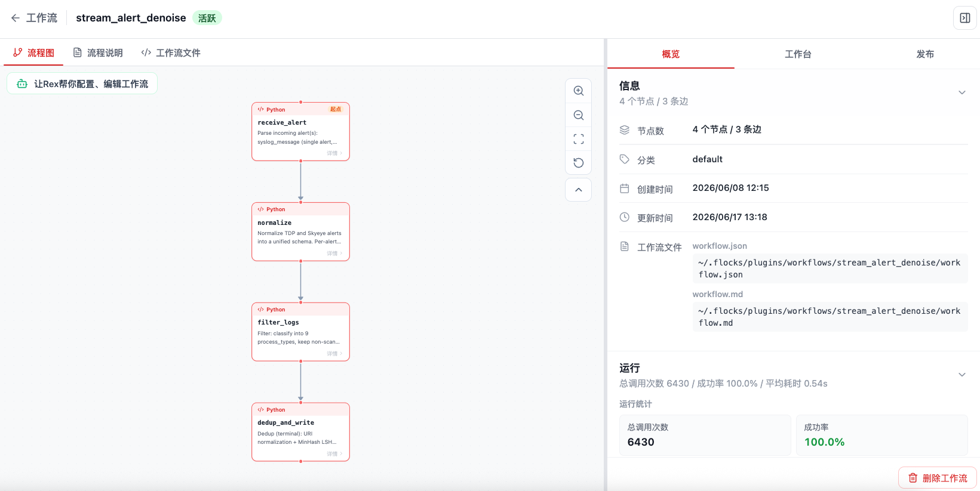This screenshot has height=491, width=980.
Task: Click the category value default
Action: coord(708,159)
